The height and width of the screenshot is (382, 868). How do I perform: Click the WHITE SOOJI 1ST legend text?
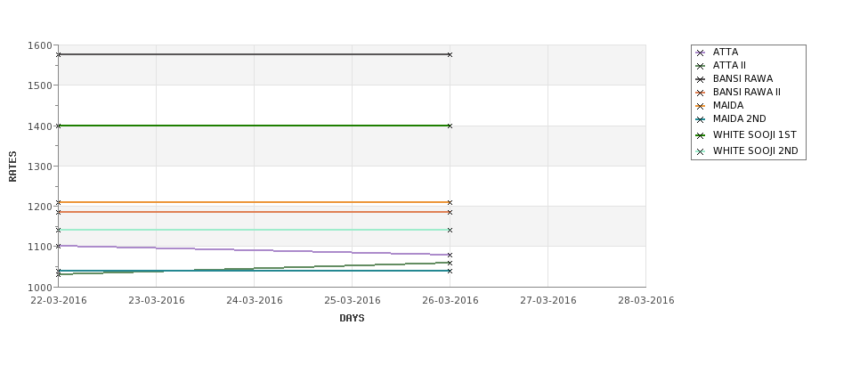754,135
